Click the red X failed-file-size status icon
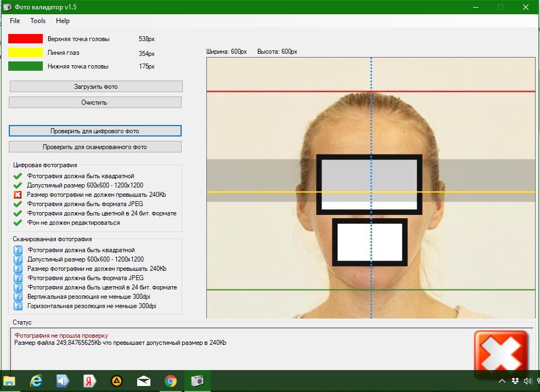 pyautogui.click(x=18, y=195)
